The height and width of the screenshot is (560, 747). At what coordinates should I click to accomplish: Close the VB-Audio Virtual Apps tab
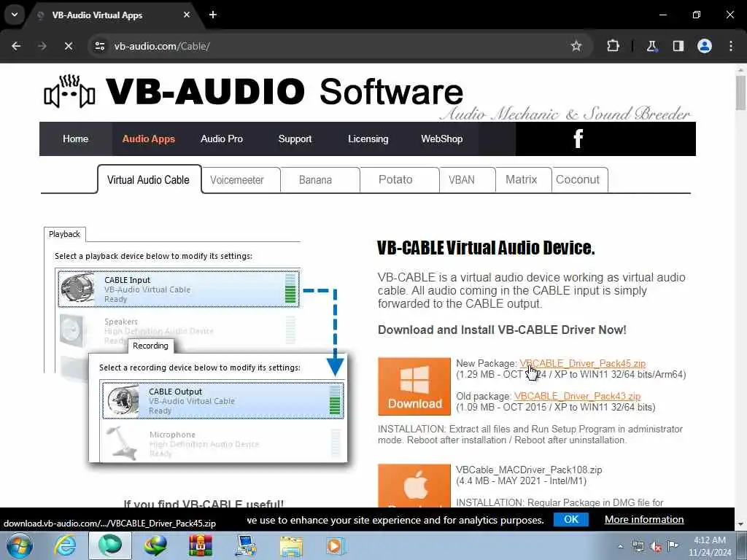coord(187,15)
